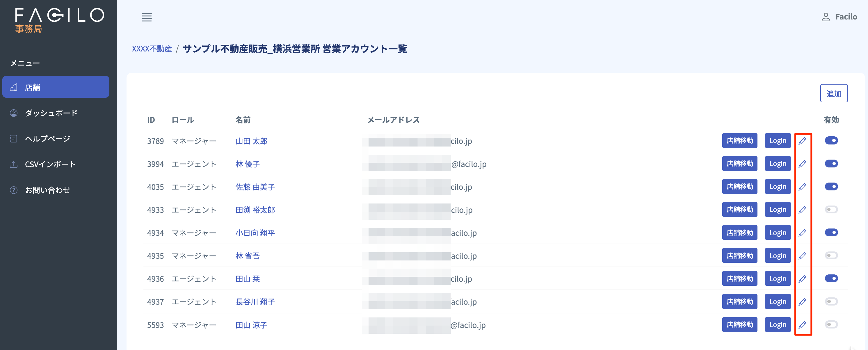This screenshot has height=350, width=868.
Task: Click Login for 田渕 裕太郎
Action: click(x=777, y=210)
